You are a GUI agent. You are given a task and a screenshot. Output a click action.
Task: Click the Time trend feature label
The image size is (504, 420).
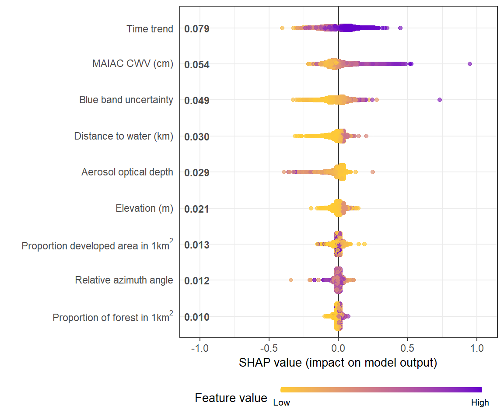[x=150, y=29]
